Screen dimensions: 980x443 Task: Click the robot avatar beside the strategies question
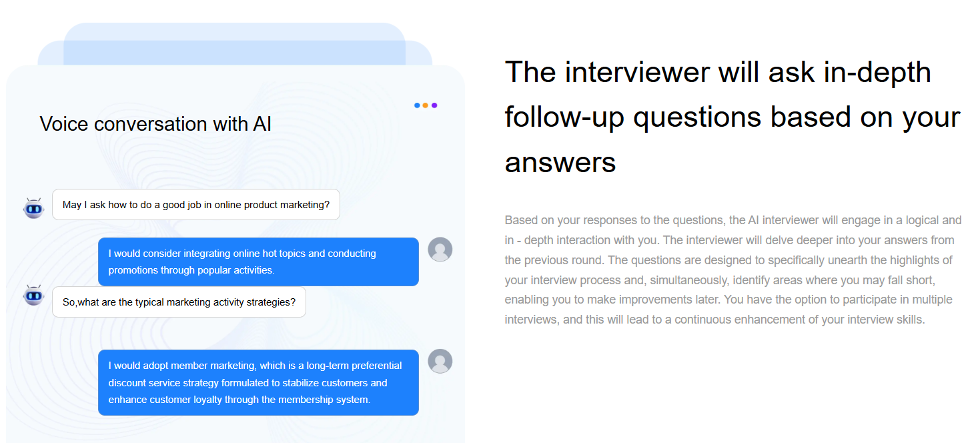click(33, 295)
